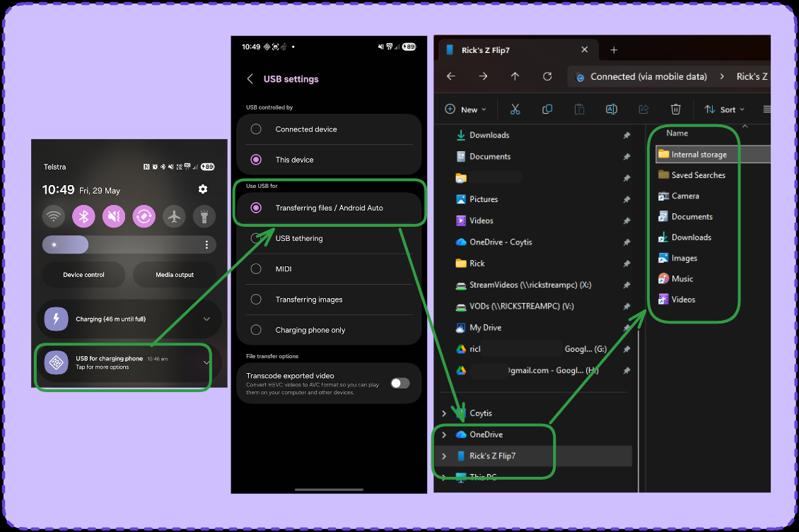Open the Sort dropdown
Image resolution: width=799 pixels, height=532 pixels.
click(724, 110)
